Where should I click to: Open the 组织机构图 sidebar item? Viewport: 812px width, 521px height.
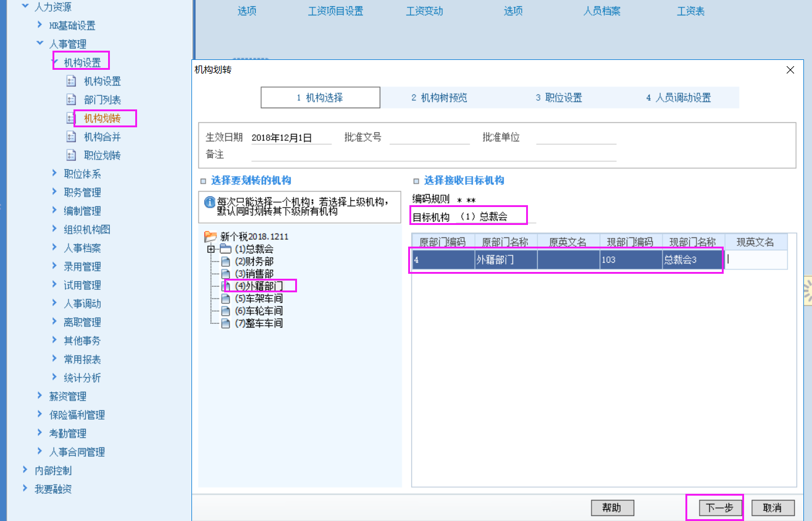[87, 229]
